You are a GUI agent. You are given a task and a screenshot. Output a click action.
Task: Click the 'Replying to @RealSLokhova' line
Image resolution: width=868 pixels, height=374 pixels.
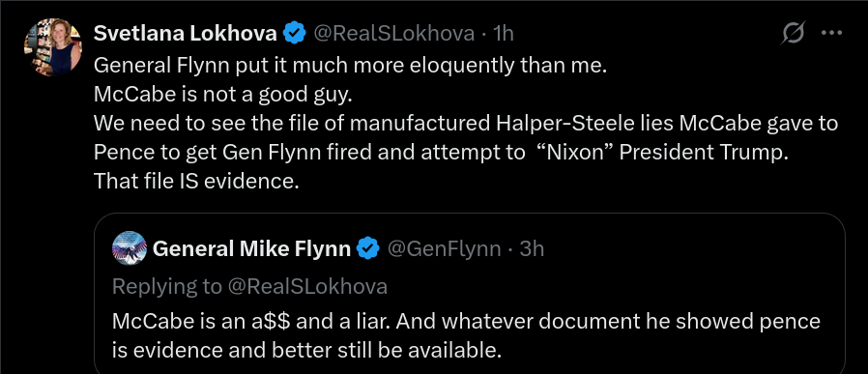(x=249, y=287)
